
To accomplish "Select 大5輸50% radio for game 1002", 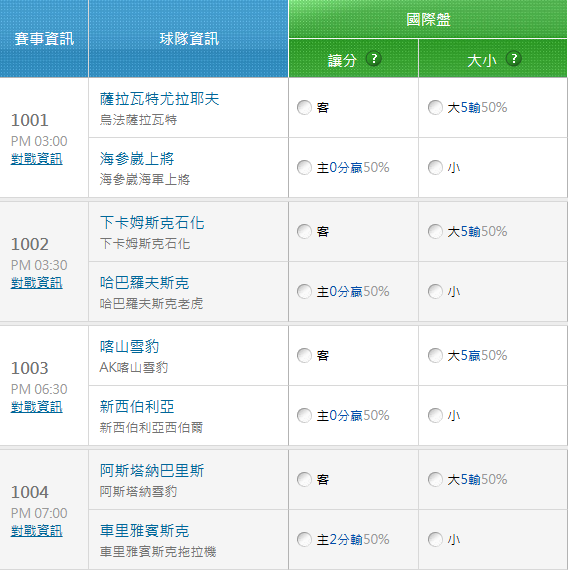I will tap(435, 231).
